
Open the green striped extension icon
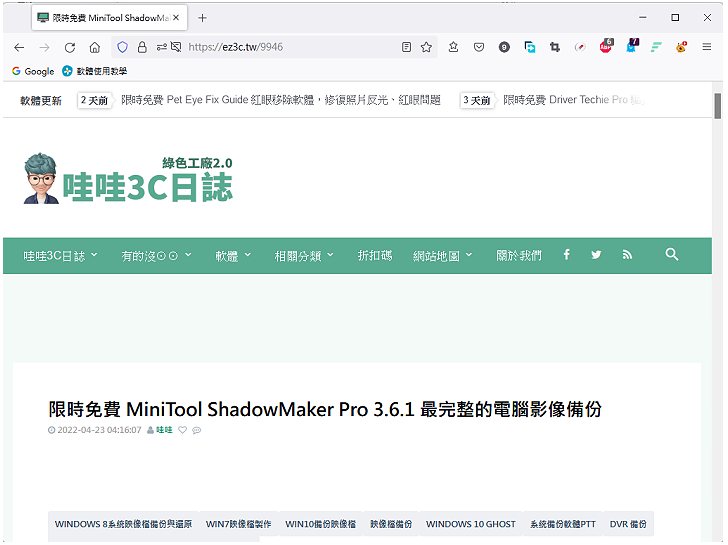point(656,47)
